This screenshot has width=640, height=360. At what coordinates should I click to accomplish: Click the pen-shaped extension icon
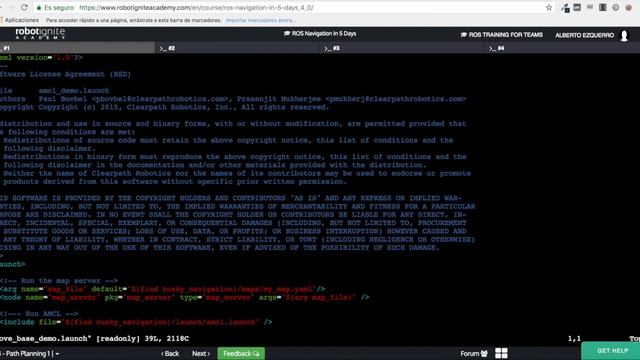[565, 8]
